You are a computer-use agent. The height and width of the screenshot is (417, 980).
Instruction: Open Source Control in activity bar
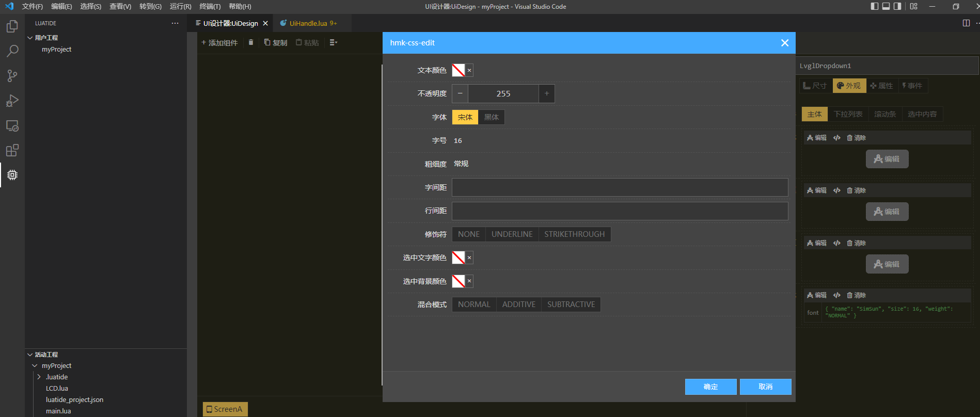point(12,76)
